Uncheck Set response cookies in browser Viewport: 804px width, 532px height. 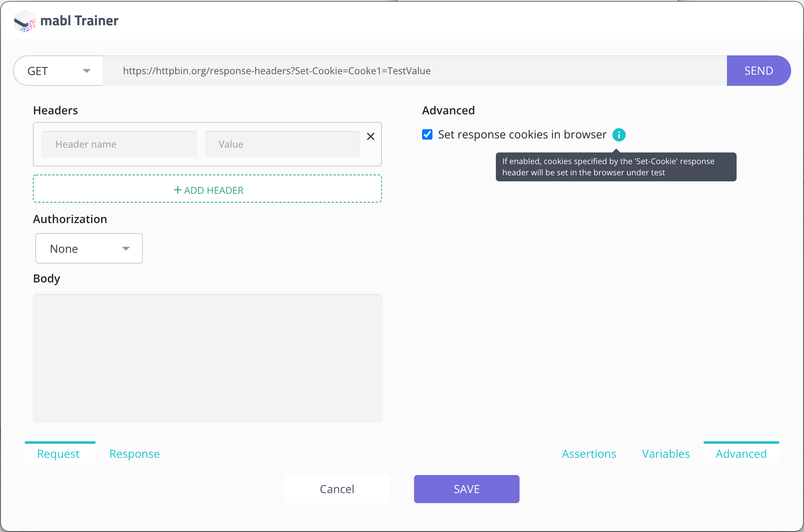427,134
